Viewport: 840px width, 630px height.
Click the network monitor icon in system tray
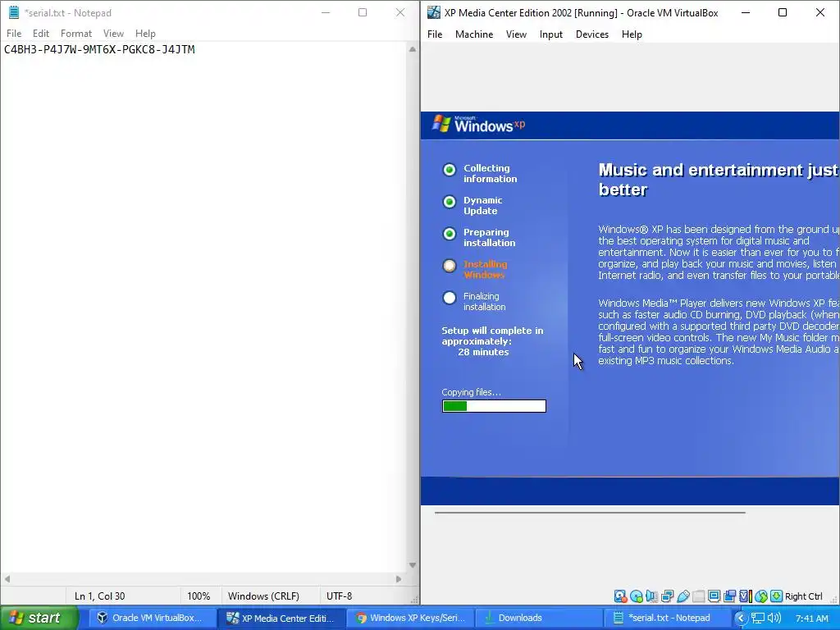point(757,618)
